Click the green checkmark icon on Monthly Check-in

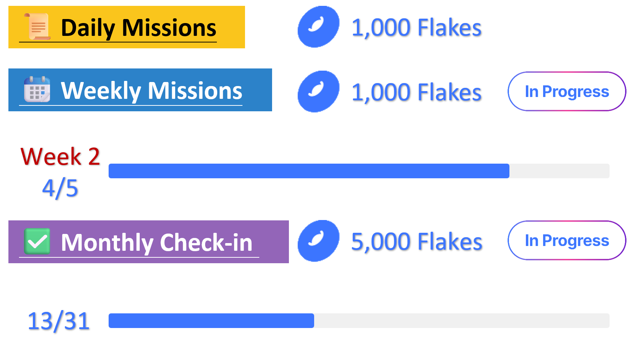(x=37, y=241)
